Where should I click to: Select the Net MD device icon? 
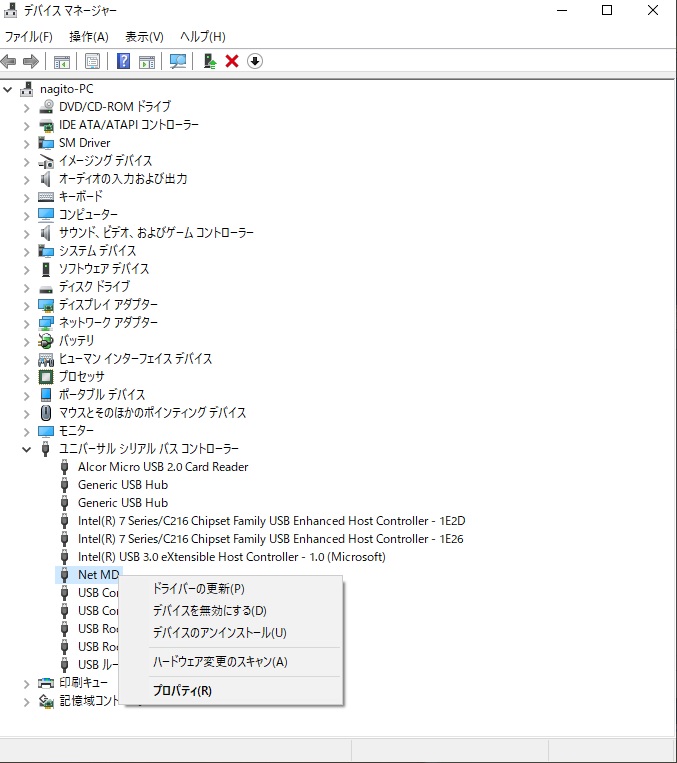click(x=64, y=575)
